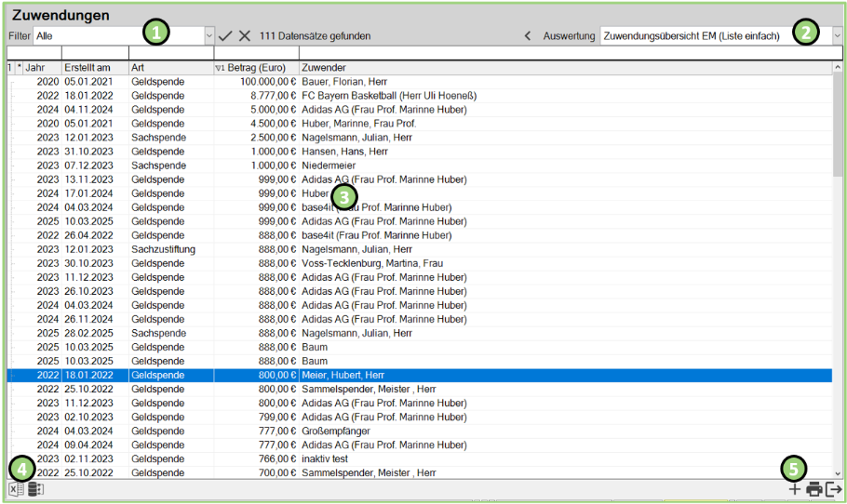Apply the filter with the checkmark icon
Screen dimensions: 847x504
(x=225, y=35)
